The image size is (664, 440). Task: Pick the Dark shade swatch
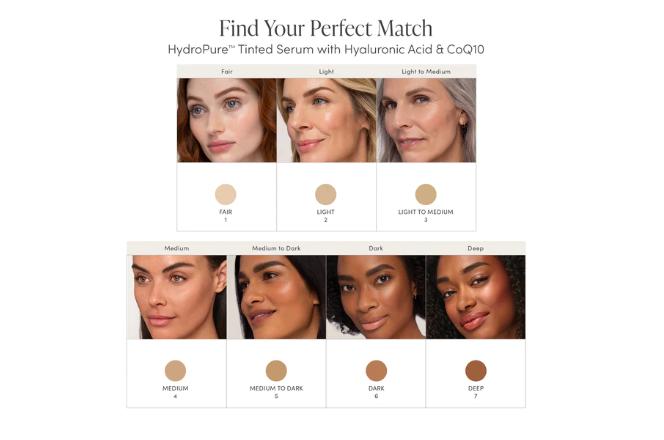coord(376,371)
